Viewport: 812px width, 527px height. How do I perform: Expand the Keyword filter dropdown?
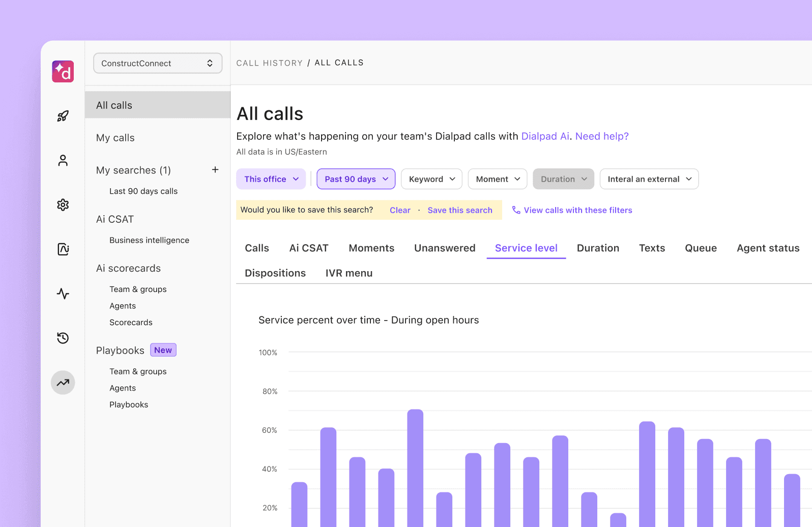tap(431, 179)
